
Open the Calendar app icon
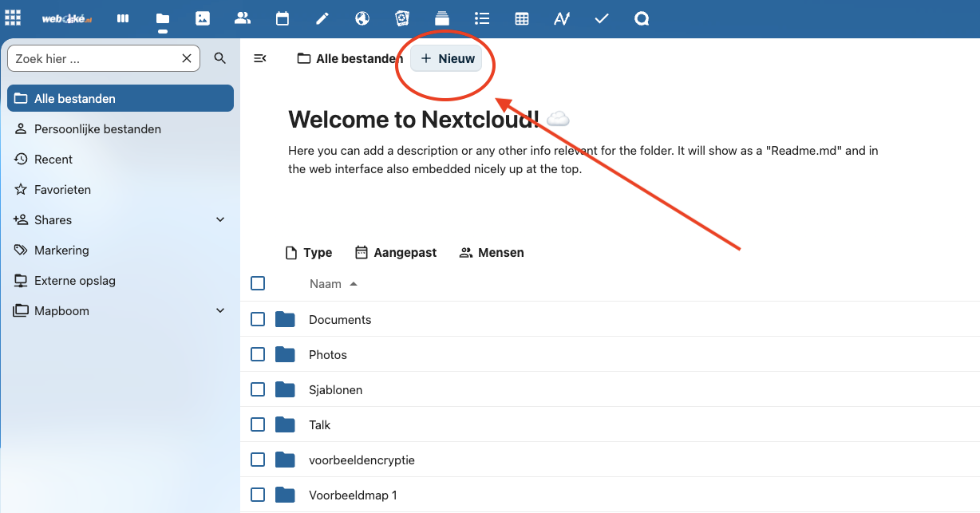(x=283, y=18)
